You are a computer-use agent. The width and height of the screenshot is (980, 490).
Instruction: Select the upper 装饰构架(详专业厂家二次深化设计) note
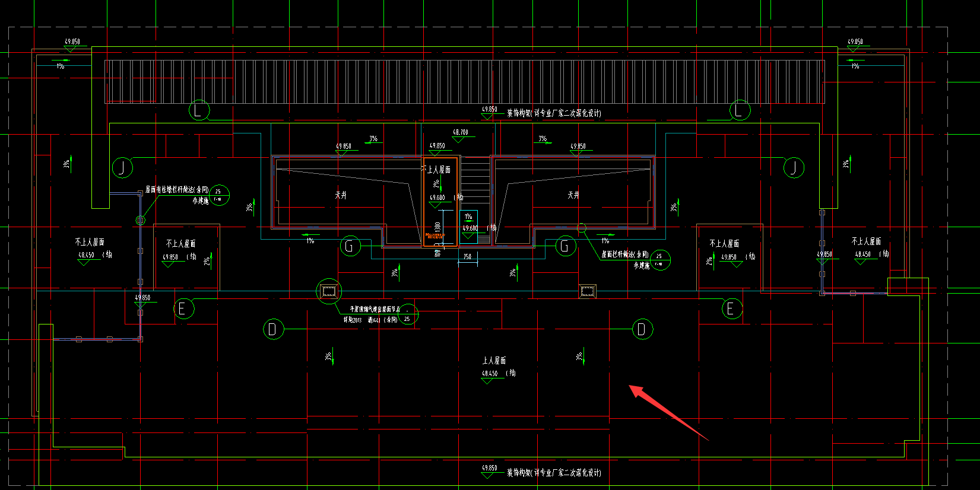554,113
